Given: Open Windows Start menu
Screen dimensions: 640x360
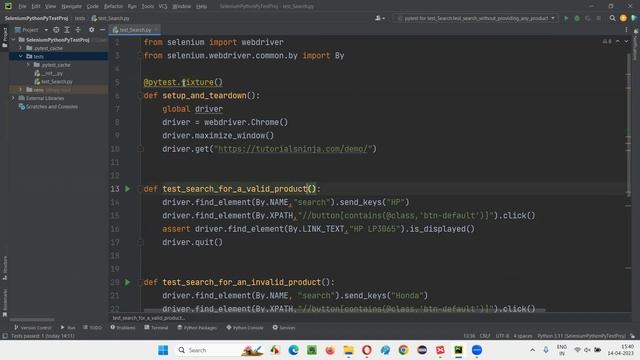Looking at the screenshot, I should 163,350.
